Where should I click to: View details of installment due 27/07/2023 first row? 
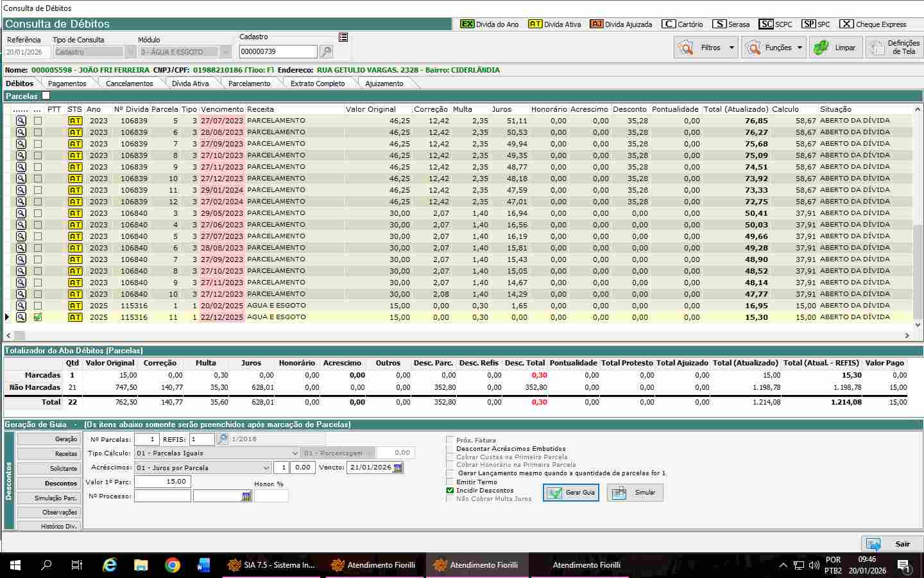pyautogui.click(x=21, y=121)
